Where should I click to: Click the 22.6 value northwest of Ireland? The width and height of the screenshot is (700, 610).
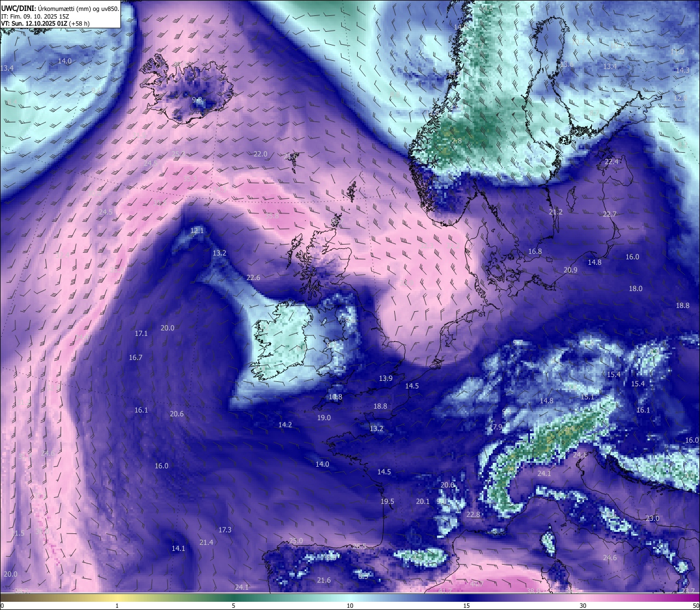coord(253,278)
